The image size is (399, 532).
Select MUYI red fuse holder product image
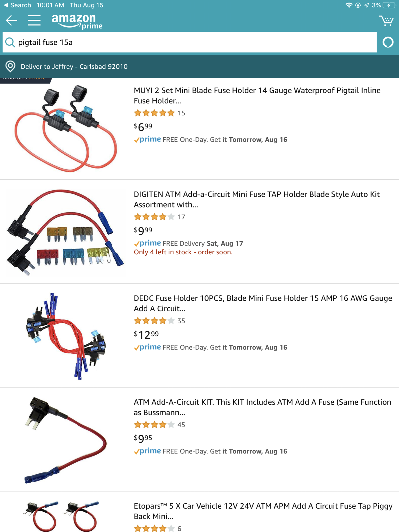tap(65, 128)
